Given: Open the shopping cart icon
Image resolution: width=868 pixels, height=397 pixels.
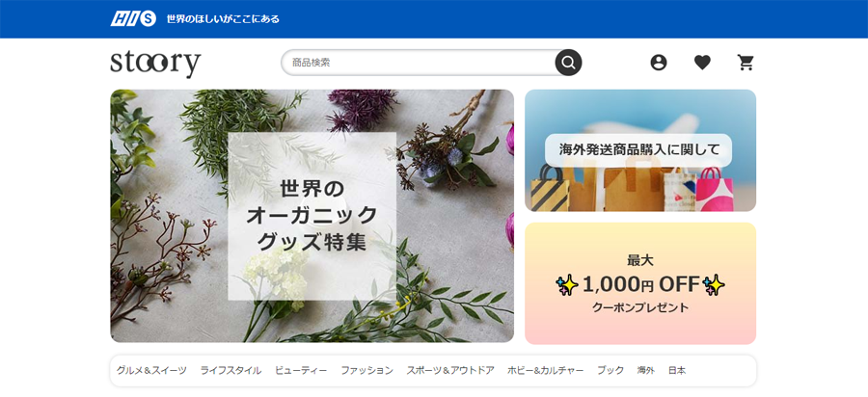Looking at the screenshot, I should pyautogui.click(x=746, y=63).
